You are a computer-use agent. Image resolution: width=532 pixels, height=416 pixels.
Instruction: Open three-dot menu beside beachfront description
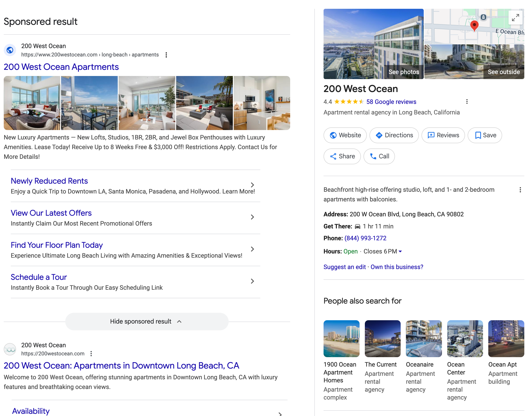(520, 190)
